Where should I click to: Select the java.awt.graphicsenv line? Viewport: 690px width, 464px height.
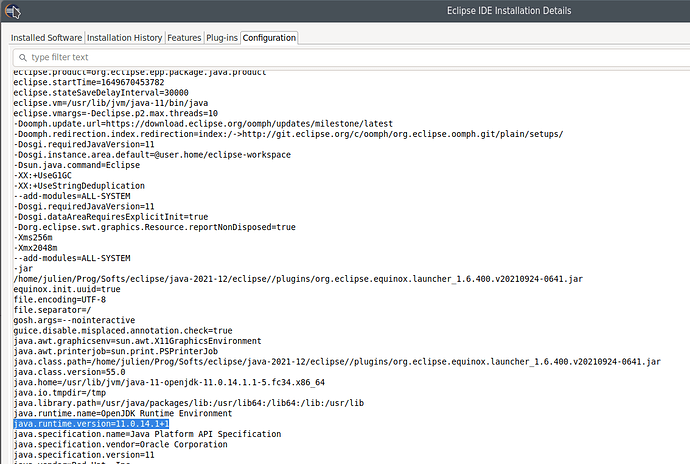pos(137,341)
